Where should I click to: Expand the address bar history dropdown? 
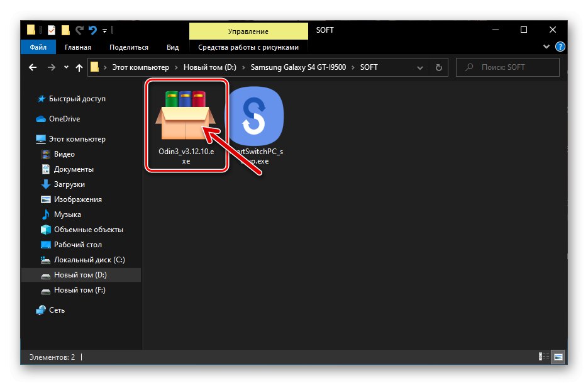(x=420, y=68)
